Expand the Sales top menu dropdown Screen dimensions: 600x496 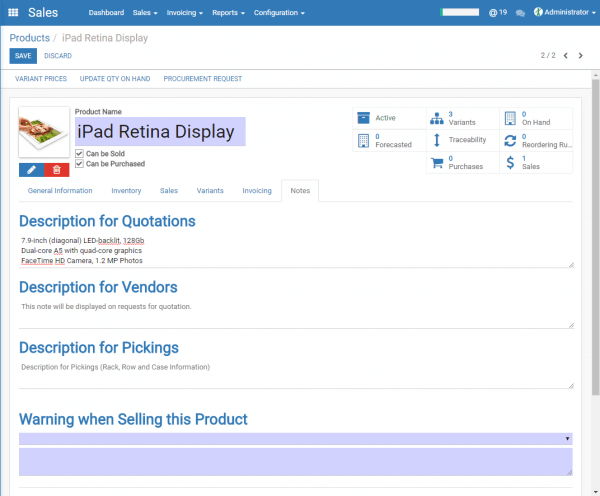point(145,13)
